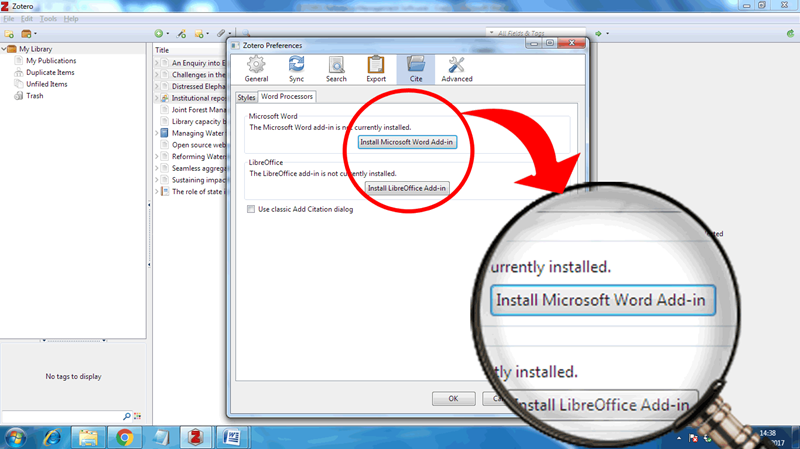Collapse My Library tree node
This screenshot has height=449, width=800.
(x=4, y=49)
